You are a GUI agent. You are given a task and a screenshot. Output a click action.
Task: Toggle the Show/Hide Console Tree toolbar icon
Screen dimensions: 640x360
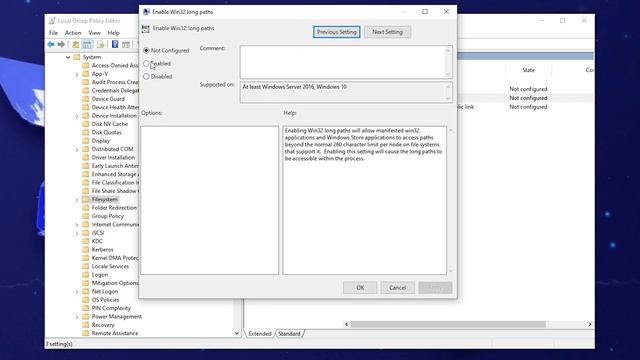tap(87, 44)
